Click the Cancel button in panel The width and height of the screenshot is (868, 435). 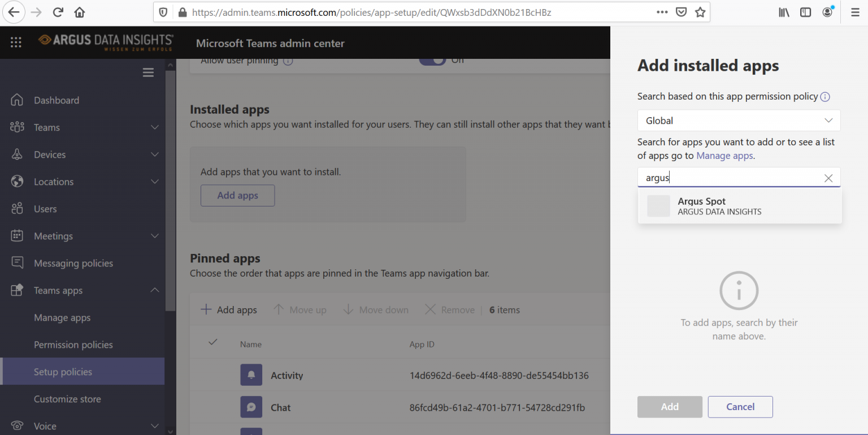click(x=740, y=407)
